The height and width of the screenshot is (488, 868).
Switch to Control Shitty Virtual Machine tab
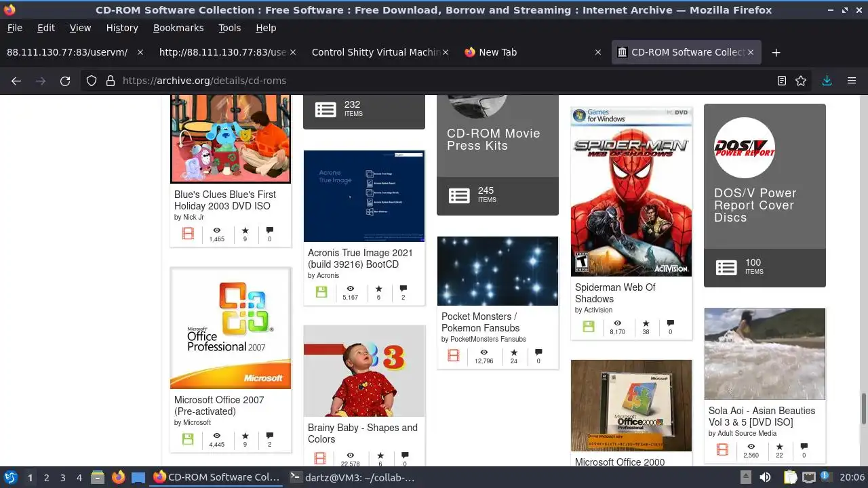tap(380, 52)
